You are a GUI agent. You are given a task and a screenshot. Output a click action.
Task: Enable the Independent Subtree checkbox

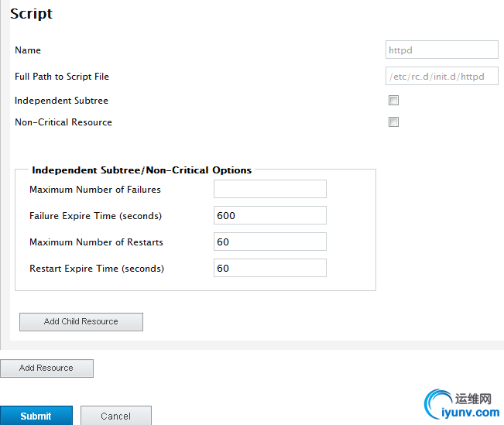pos(393,101)
